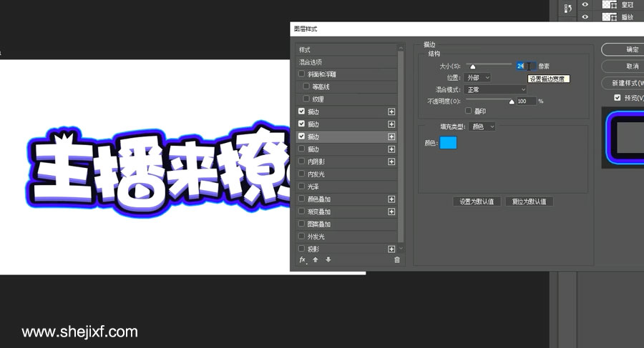
Task: Expand the 混合模式 dropdown set to 正常
Action: (495, 89)
